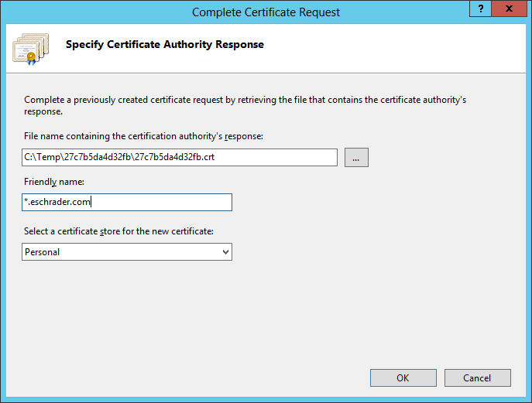Open help with the question mark button

[480, 9]
